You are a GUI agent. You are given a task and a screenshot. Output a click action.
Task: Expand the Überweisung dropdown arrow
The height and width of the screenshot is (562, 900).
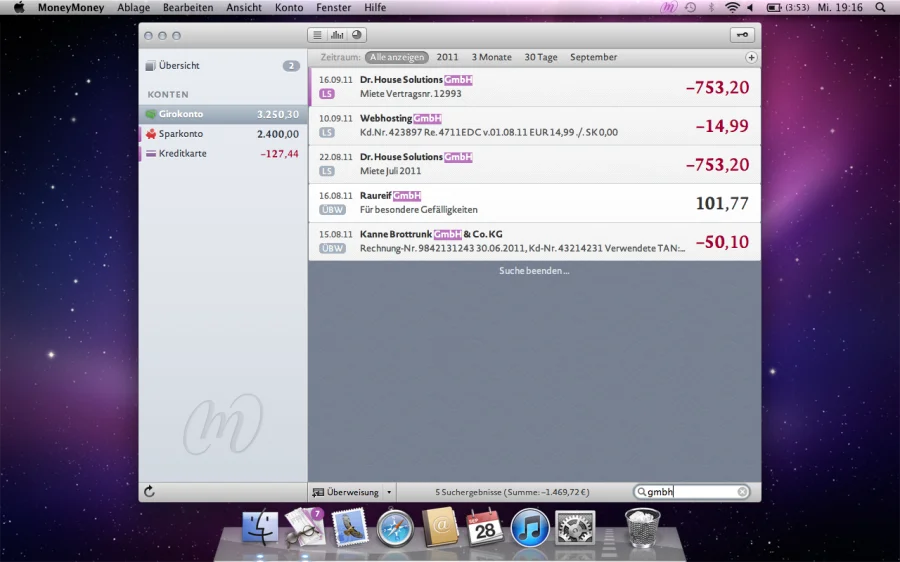point(390,492)
